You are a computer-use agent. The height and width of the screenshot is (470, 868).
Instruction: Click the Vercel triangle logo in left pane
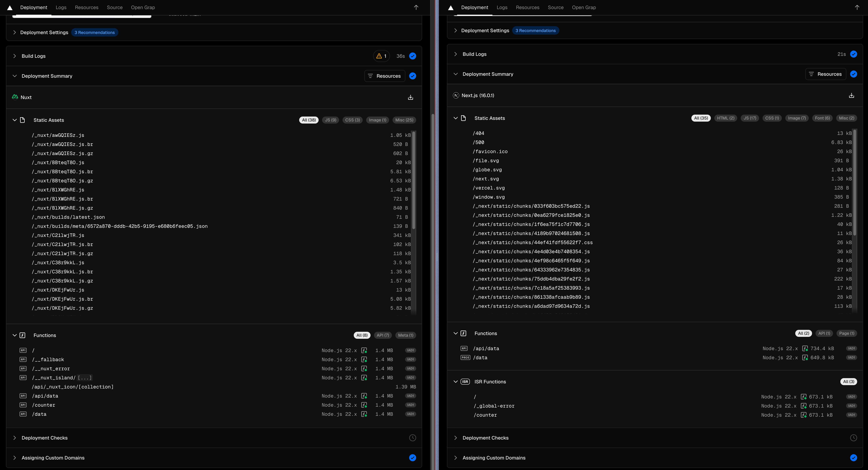(10, 7)
